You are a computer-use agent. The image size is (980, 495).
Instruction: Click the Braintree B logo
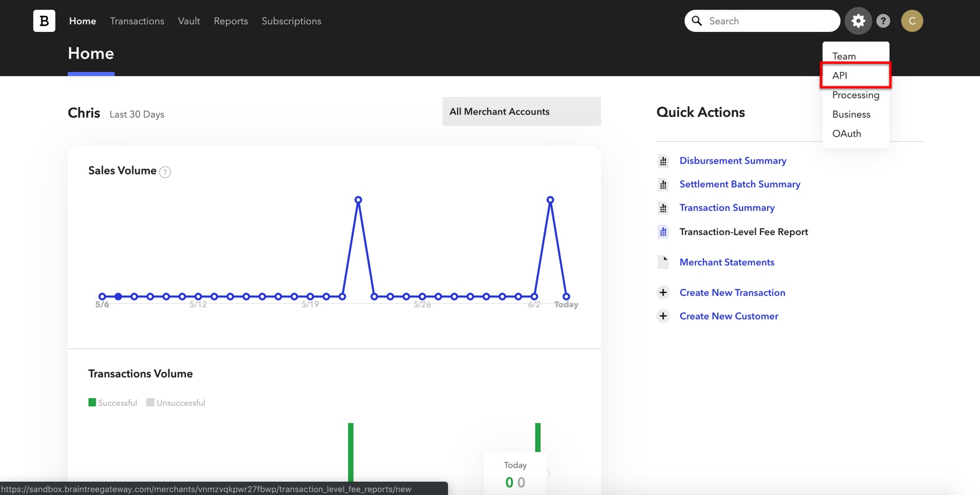[44, 21]
